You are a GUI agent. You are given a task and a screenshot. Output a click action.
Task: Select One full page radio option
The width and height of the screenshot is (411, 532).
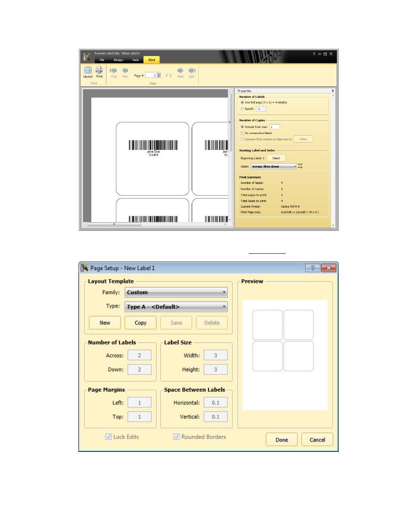(242, 103)
